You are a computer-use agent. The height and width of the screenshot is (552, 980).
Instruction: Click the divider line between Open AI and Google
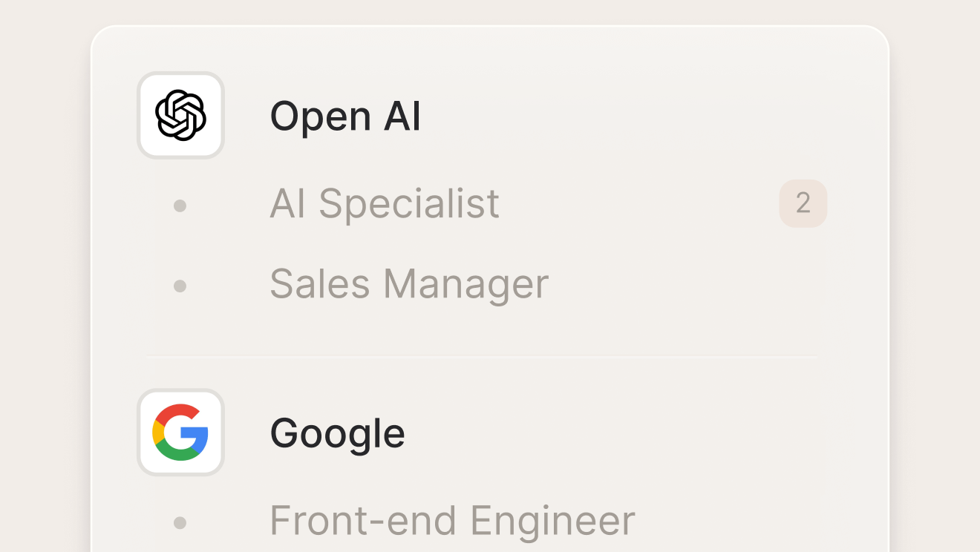point(481,357)
